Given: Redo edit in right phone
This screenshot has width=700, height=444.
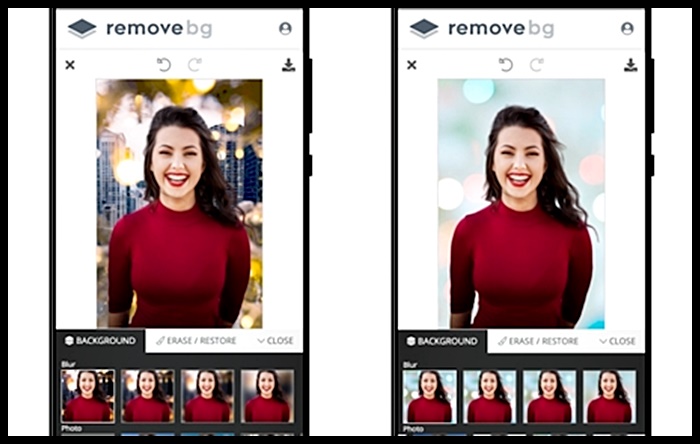Looking at the screenshot, I should click(x=537, y=65).
